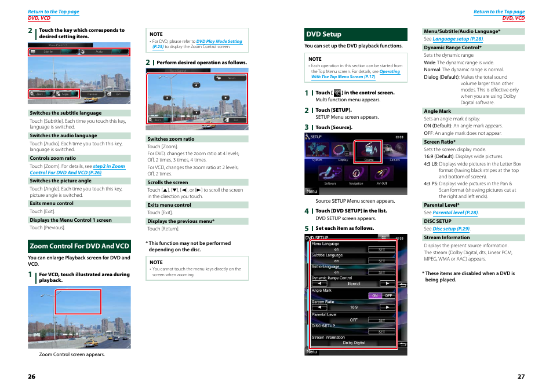553x392 pixels.
Task: Open Menu on DVD SETUP screen
Action: pyautogui.click(x=311, y=352)
